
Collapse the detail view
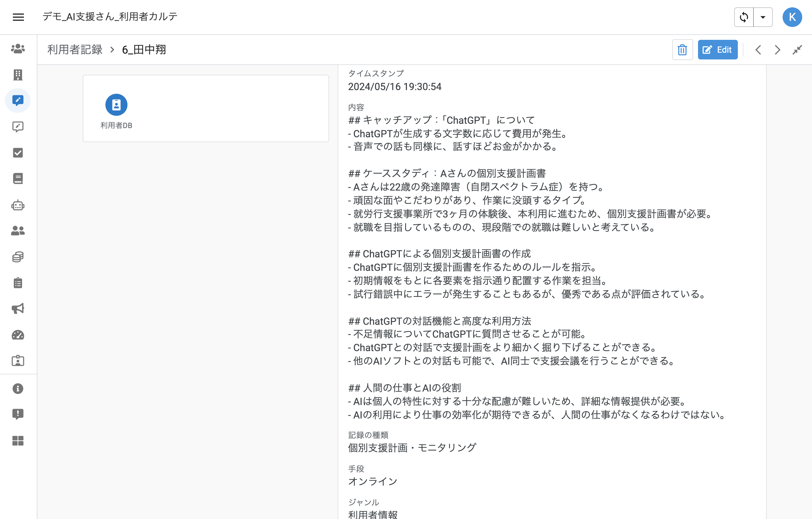pos(797,50)
